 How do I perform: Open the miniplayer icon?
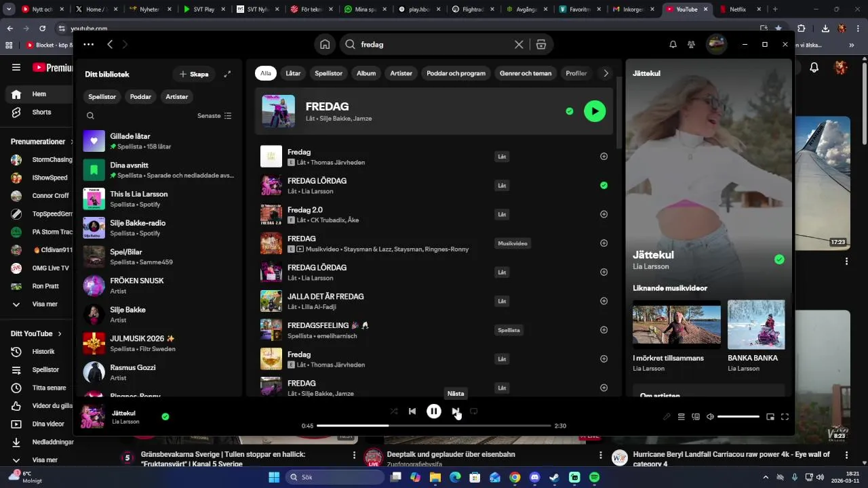[770, 417]
